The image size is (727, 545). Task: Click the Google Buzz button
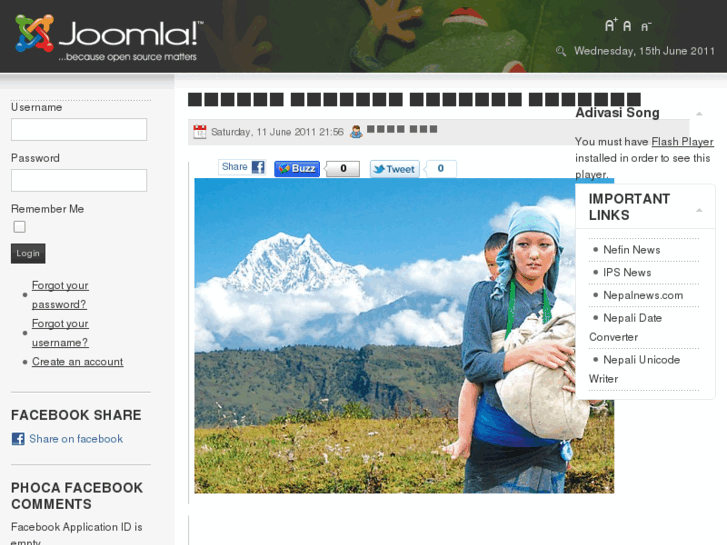(297, 169)
